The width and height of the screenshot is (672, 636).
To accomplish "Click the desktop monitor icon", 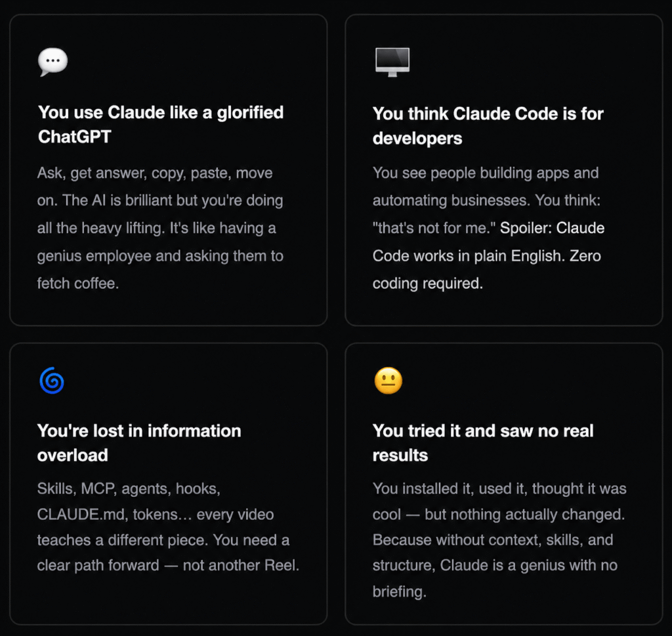I will coord(392,62).
